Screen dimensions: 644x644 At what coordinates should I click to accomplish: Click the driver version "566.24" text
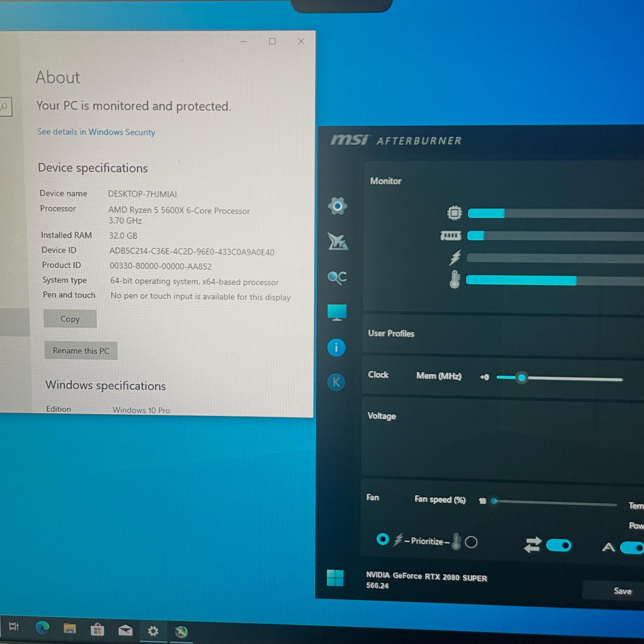coord(377,586)
